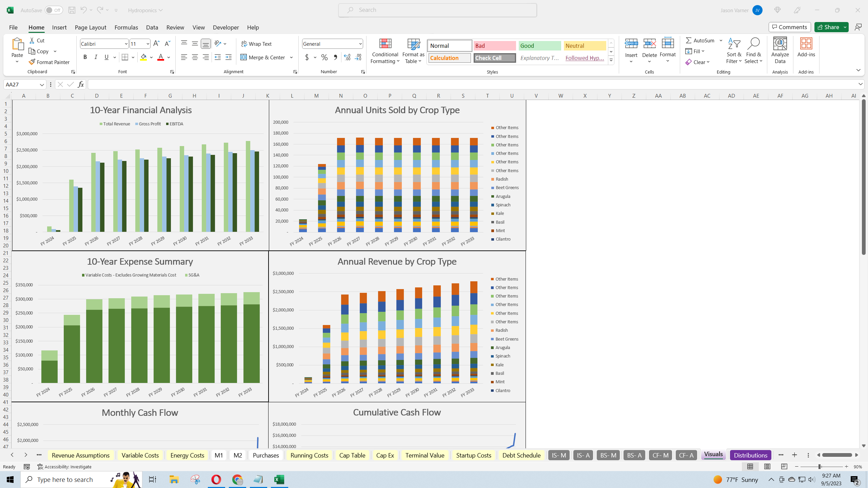868x488 pixels.
Task: Apply the red Font Color swatch
Action: (x=161, y=57)
